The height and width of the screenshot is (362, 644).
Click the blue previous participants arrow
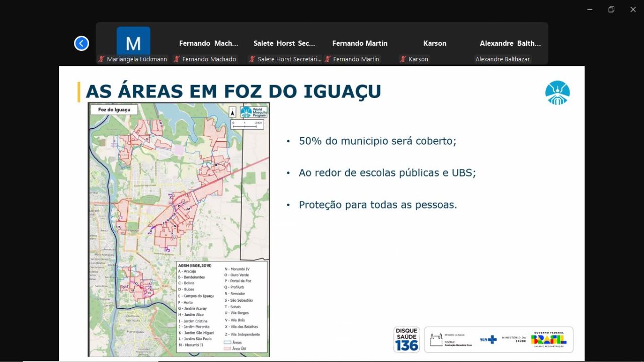[82, 44]
